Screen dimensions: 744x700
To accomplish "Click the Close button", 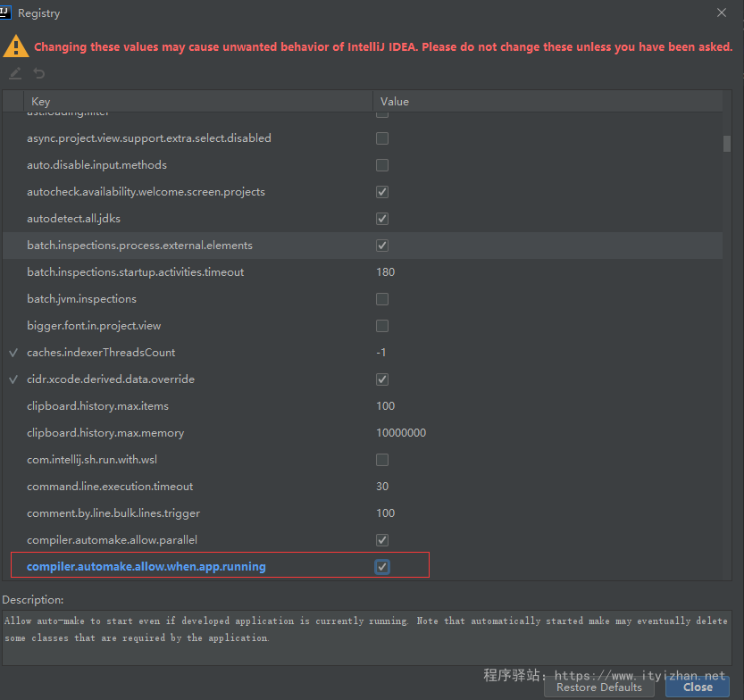I will 698,687.
